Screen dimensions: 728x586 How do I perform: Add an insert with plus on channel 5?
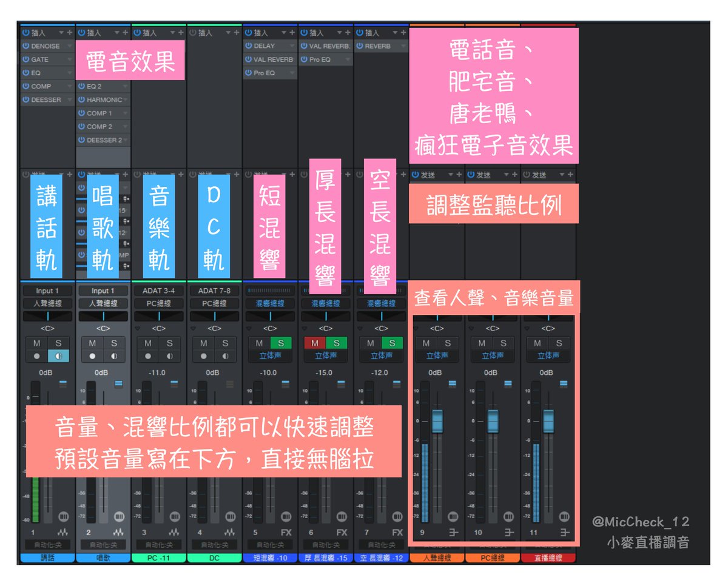tap(293, 33)
